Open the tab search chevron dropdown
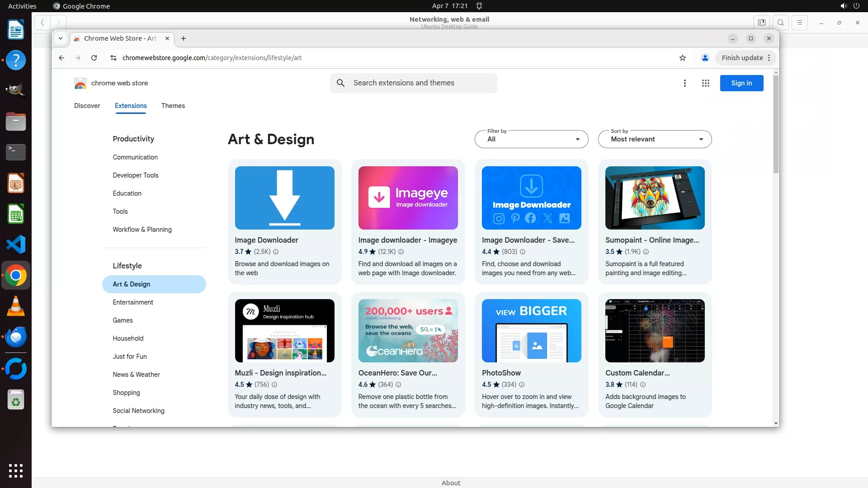Viewport: 868px width, 488px height. click(61, 38)
